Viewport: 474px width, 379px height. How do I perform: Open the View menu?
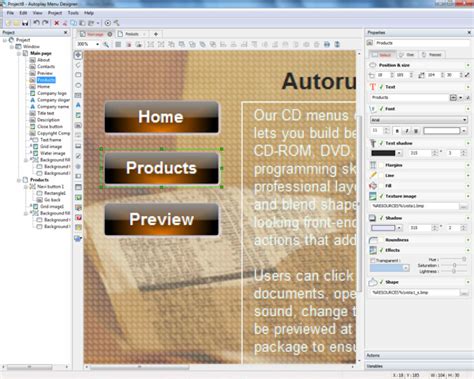[37, 13]
